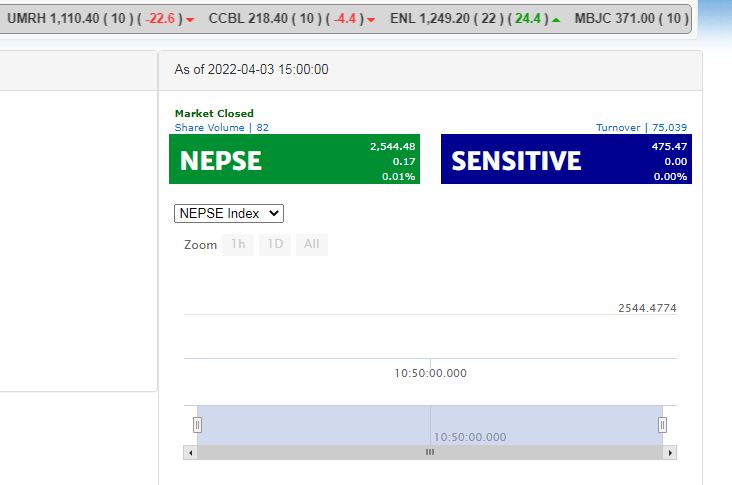
Task: Open the NEPSE Index dropdown
Action: [229, 213]
